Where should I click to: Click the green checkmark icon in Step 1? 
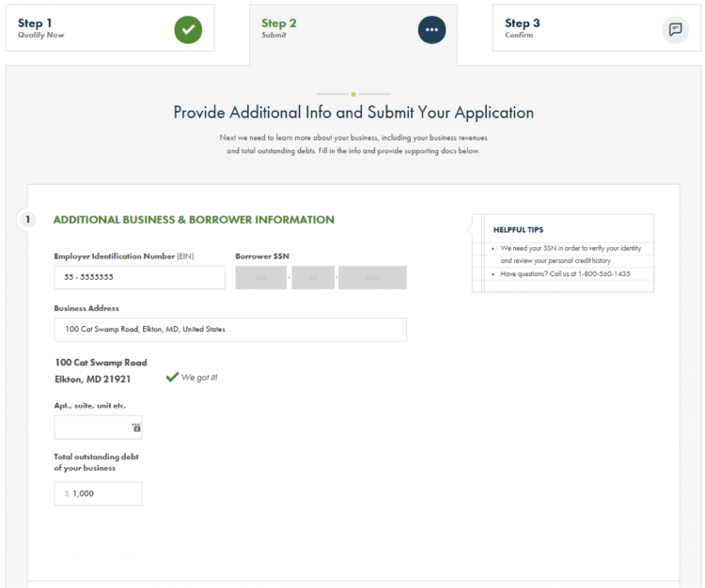pos(188,29)
